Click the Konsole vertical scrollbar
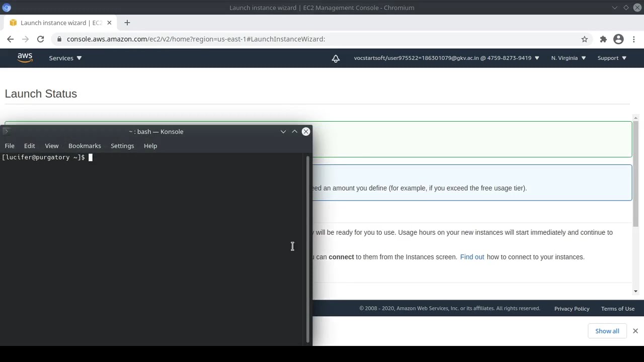The height and width of the screenshot is (362, 644). tap(308, 249)
